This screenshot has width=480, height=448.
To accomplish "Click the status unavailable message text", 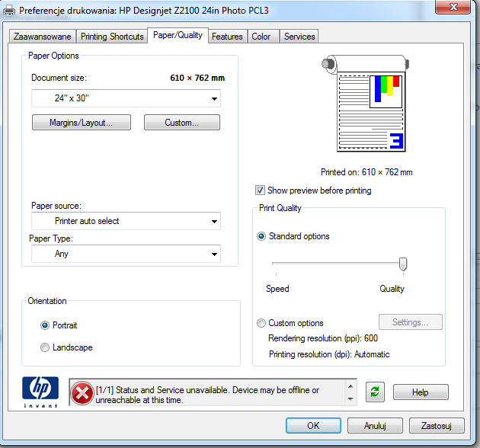I will coord(207,395).
